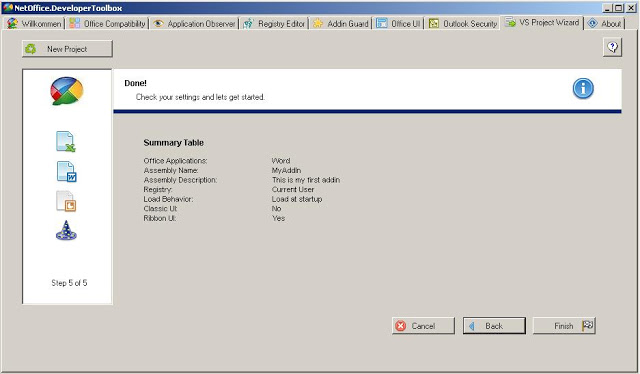Click the Willkommen tab icon
The image size is (640, 374).
[12, 23]
